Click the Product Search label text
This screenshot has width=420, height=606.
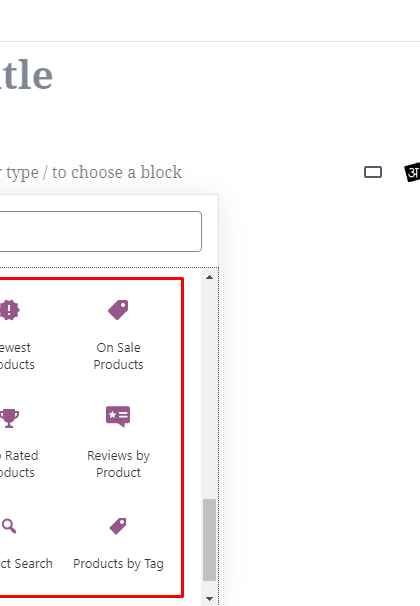[x=26, y=563]
